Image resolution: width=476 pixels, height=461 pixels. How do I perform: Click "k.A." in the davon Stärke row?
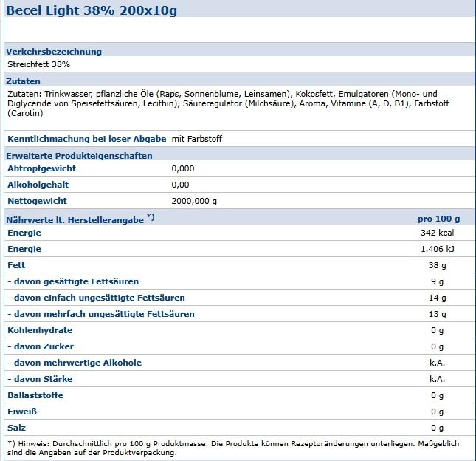437,379
